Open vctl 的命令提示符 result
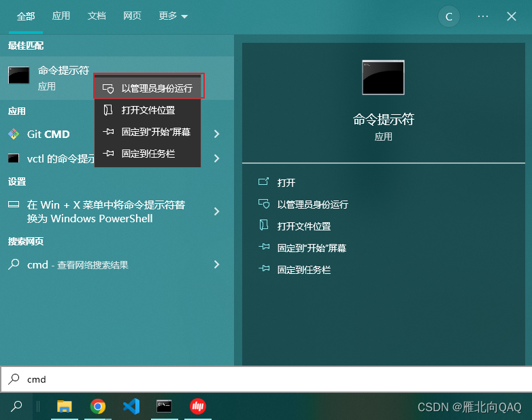 (61, 158)
